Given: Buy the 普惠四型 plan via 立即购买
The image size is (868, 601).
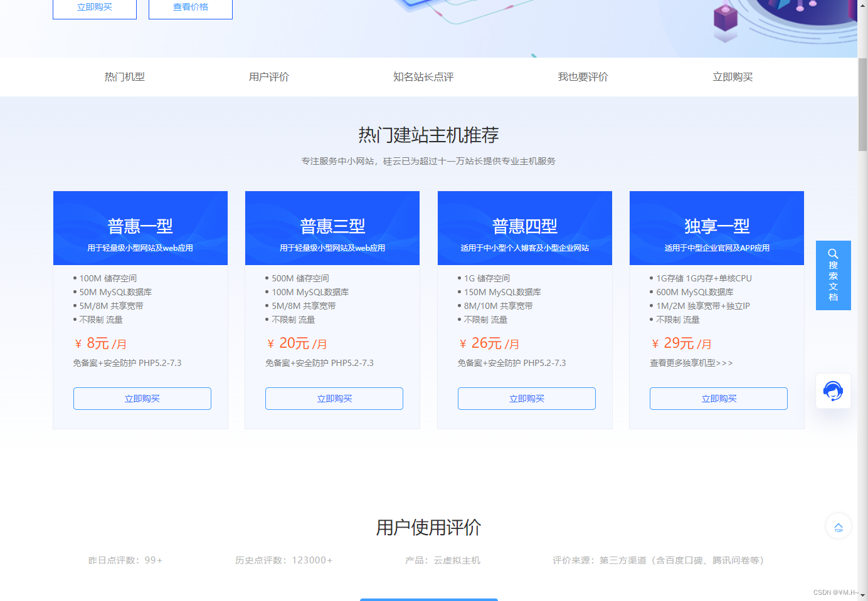Looking at the screenshot, I should 527,399.
